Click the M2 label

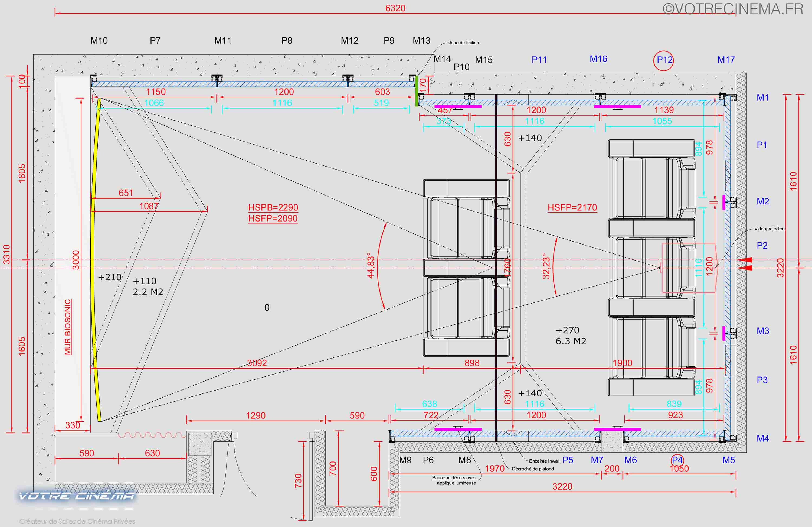coord(763,201)
